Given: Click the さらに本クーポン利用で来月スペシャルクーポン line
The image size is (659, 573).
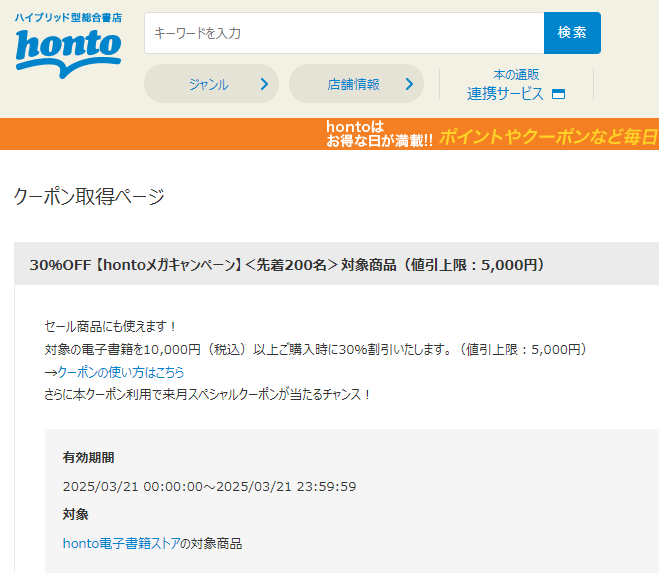Looking at the screenshot, I should pos(208,394).
